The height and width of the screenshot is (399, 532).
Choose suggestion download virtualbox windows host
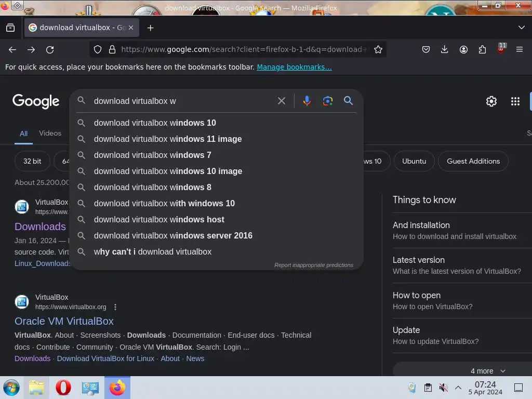217,220
